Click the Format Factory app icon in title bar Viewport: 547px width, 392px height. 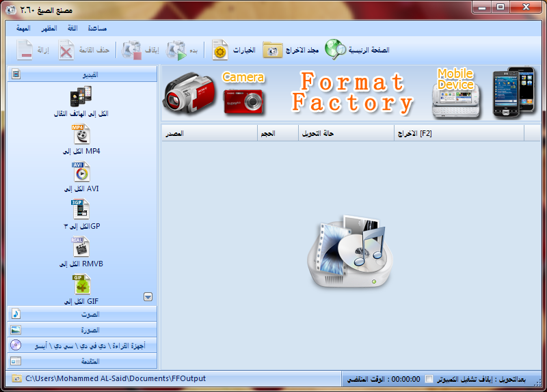click(x=10, y=10)
